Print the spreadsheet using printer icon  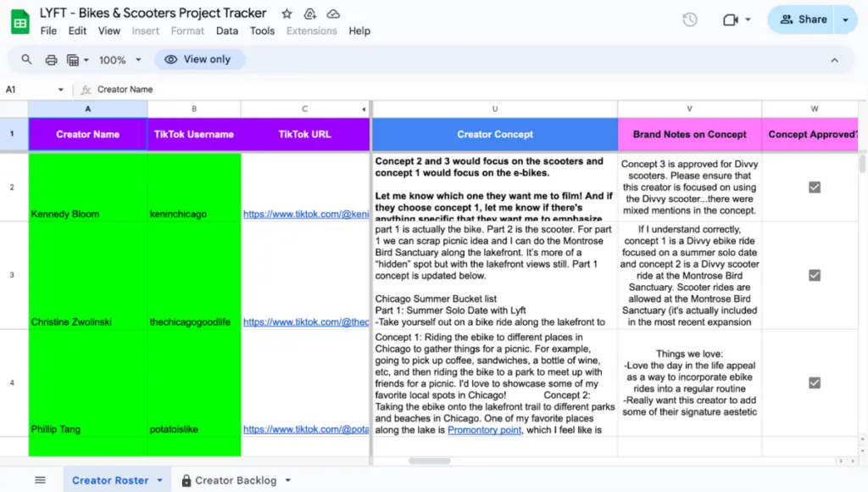pyautogui.click(x=51, y=59)
